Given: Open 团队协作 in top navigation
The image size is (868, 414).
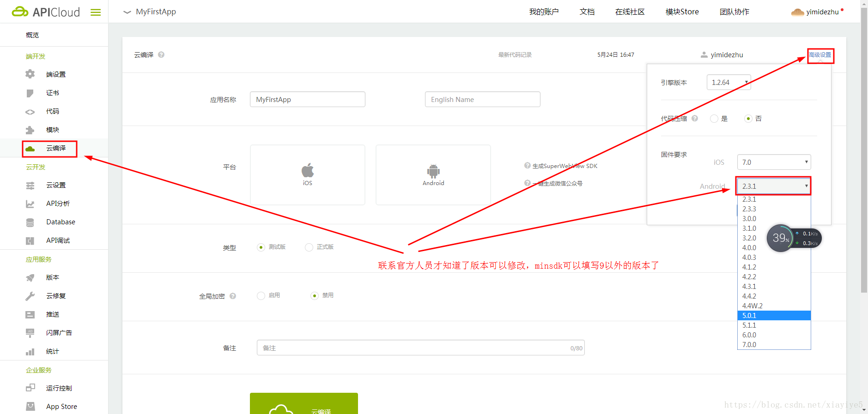Looking at the screenshot, I should pyautogui.click(x=734, y=12).
